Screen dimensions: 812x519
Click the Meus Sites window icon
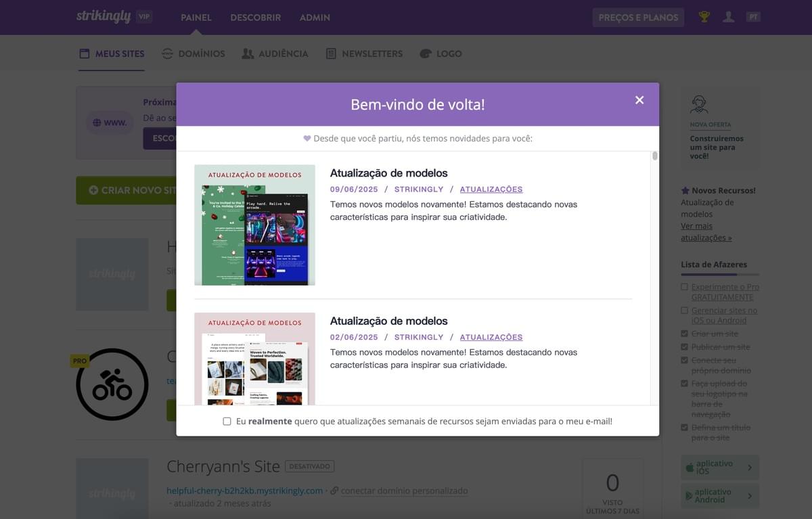[85, 53]
